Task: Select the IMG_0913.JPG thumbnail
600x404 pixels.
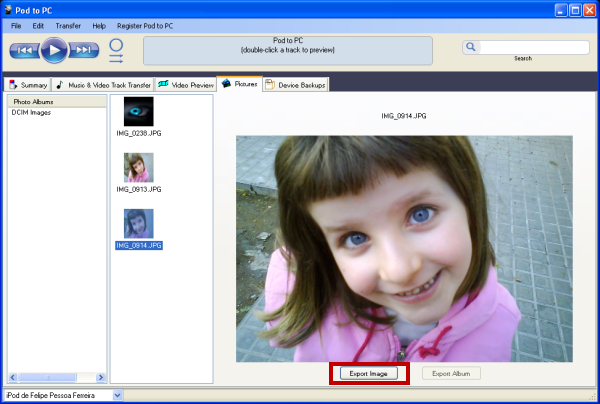Action: 138,167
